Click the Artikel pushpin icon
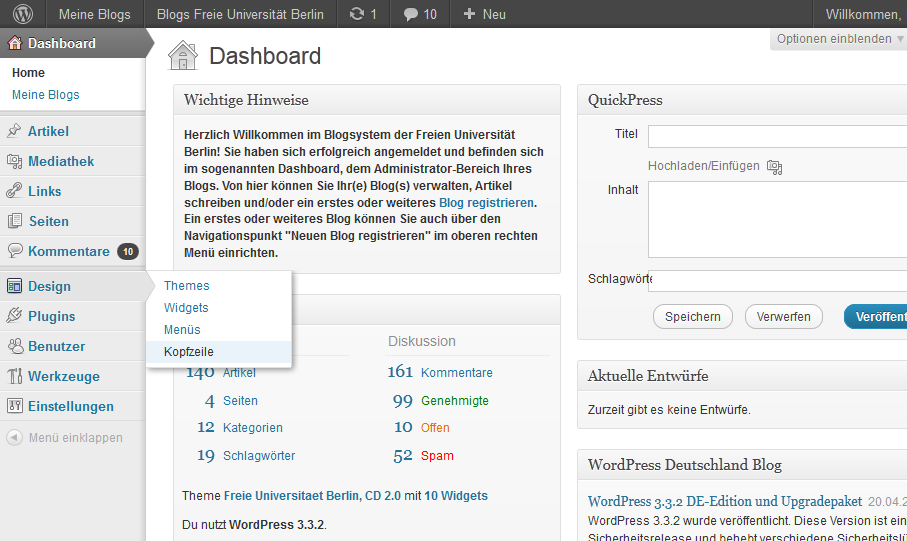907x541 pixels. point(15,131)
